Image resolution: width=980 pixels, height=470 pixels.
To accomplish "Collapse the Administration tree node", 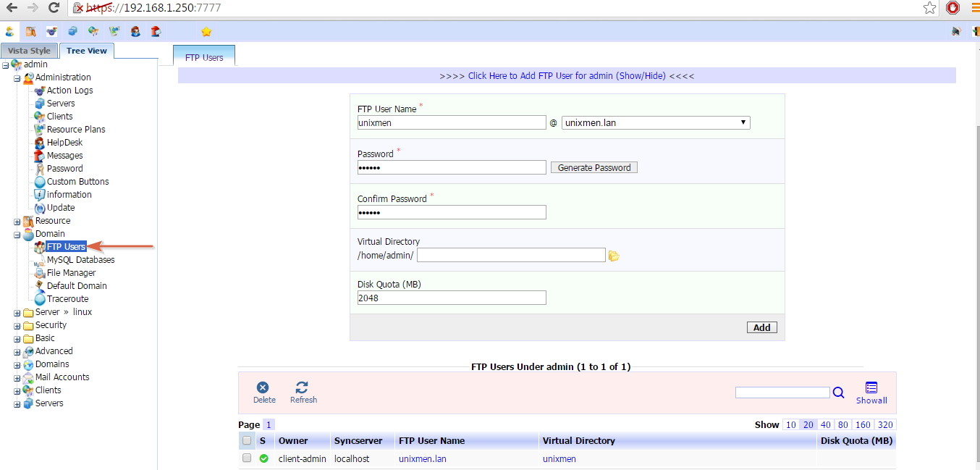I will pyautogui.click(x=17, y=78).
